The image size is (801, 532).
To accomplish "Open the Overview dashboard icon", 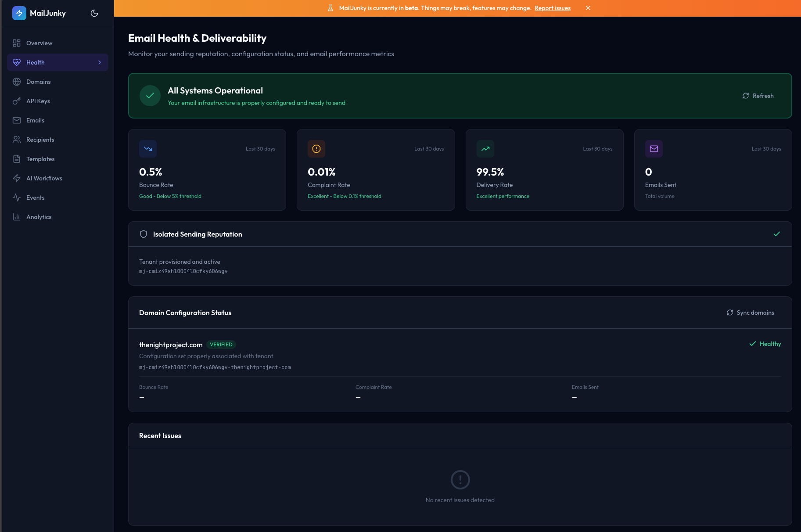I will click(x=17, y=43).
